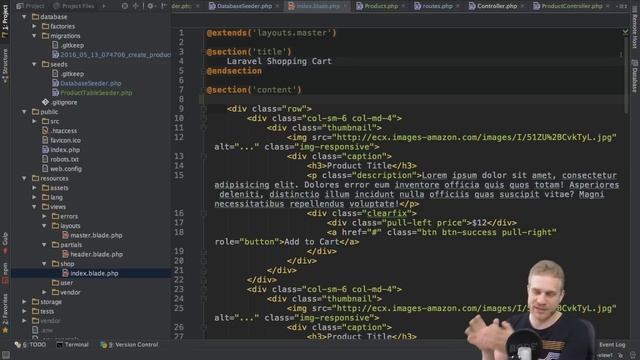The height and width of the screenshot is (360, 640).
Task: Close the routes.php tab
Action: click(x=458, y=6)
